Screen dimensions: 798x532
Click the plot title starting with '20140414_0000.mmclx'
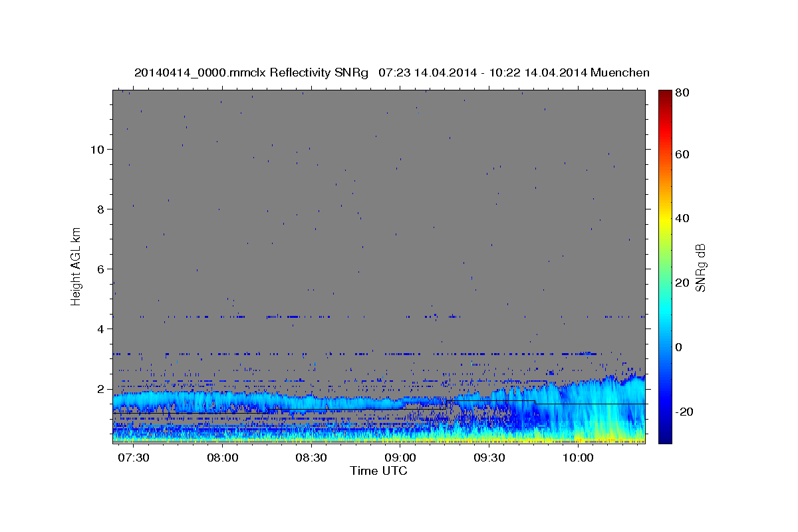[392, 72]
